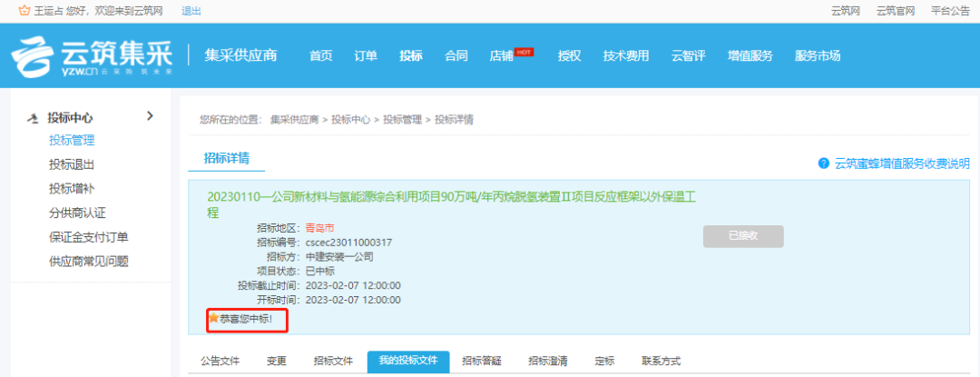Click the user avatar icon at top left
The width and height of the screenshot is (980, 377).
pos(23,11)
